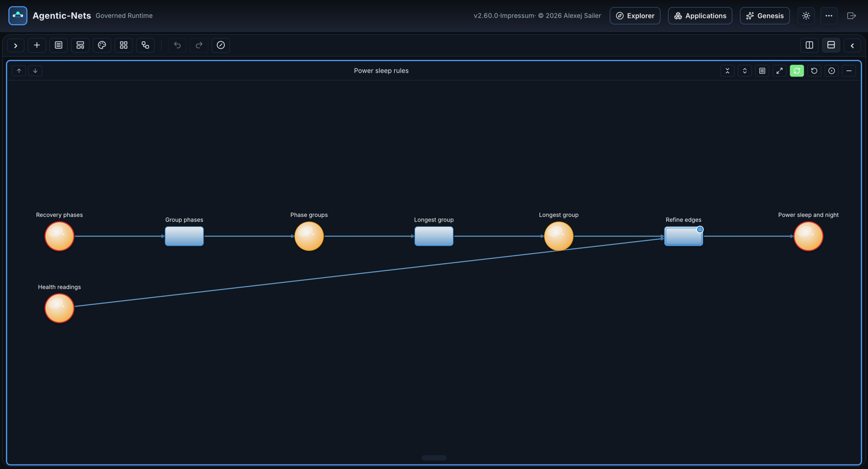Select the Recovery phases place node
The image size is (868, 469).
point(59,236)
